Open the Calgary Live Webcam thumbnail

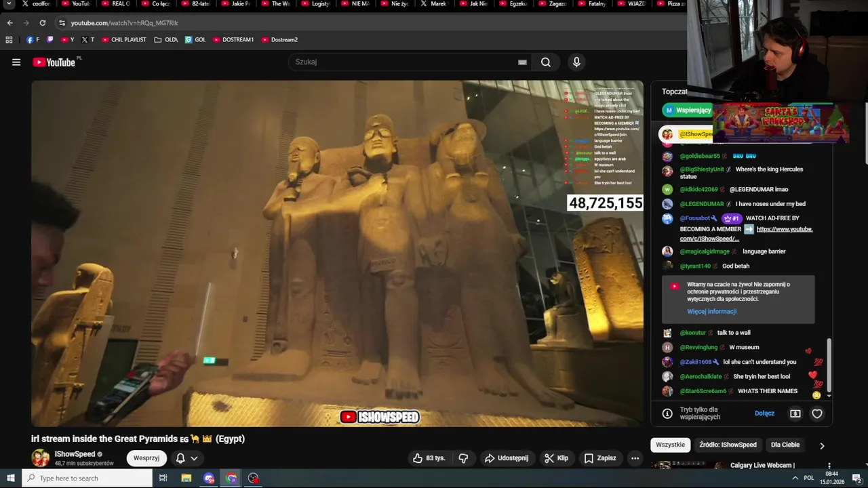pyautogui.click(x=688, y=465)
